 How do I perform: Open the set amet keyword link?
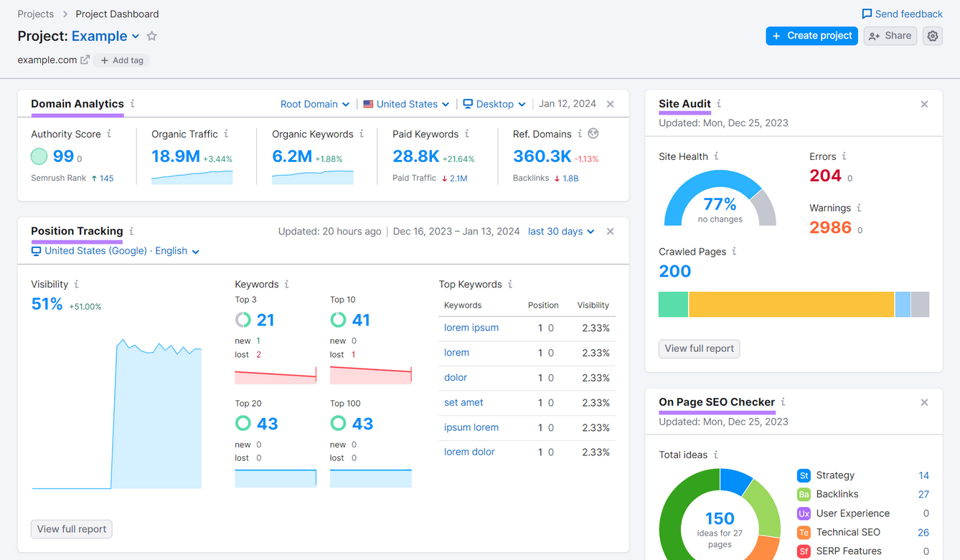pos(463,402)
